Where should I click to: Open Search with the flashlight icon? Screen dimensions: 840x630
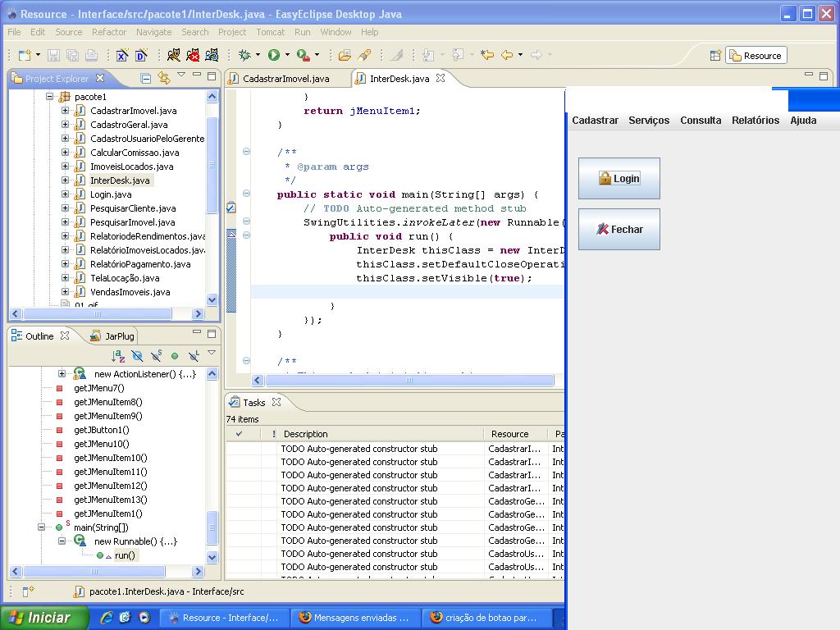coord(364,55)
